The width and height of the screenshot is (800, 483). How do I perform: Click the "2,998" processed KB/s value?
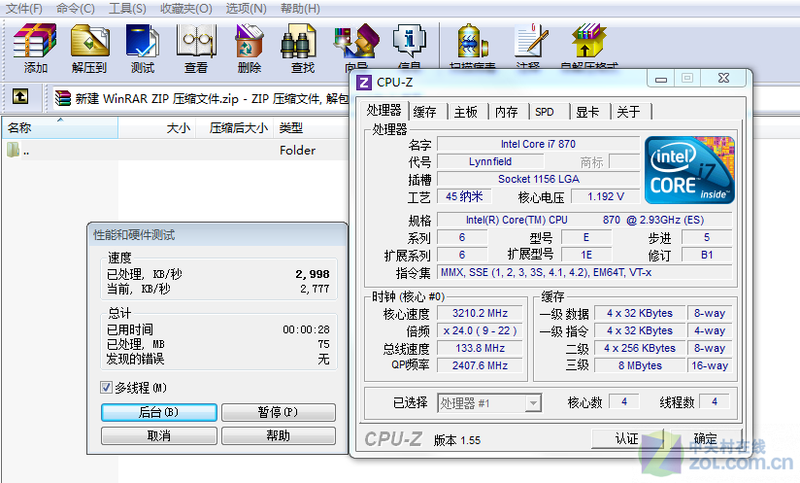point(312,274)
